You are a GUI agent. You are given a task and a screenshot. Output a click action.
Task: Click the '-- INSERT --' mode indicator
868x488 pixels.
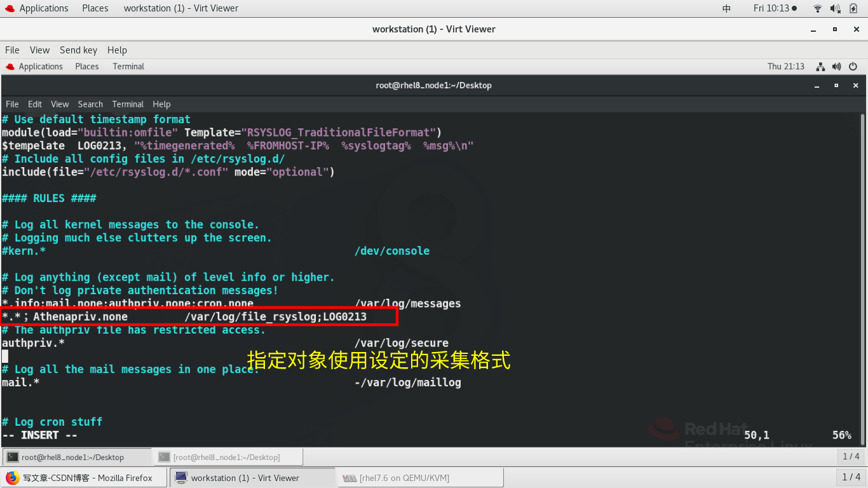click(39, 435)
